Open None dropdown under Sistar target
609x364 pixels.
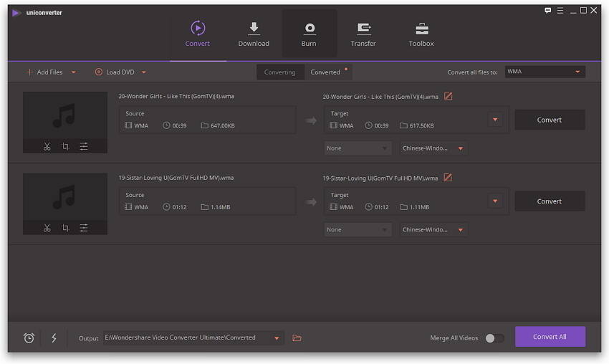click(358, 230)
